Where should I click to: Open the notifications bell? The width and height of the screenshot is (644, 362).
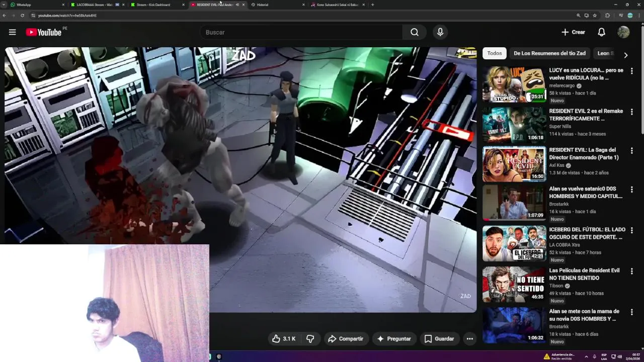(x=601, y=32)
